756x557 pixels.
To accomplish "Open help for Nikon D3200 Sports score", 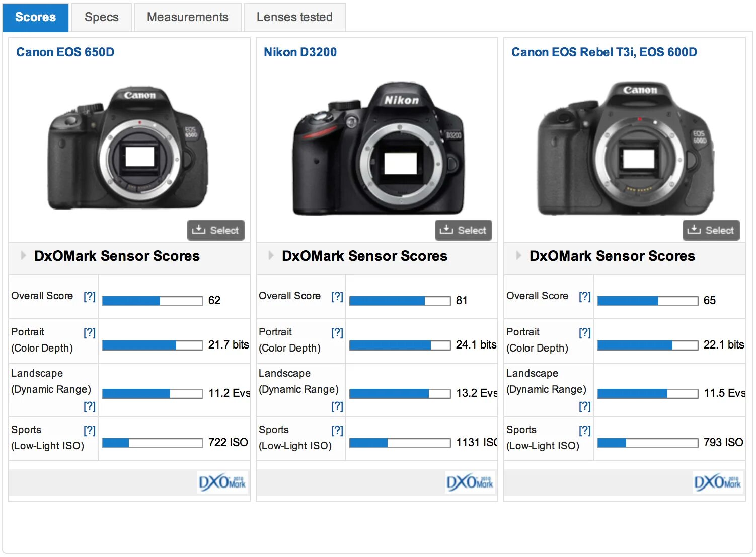I will [x=337, y=431].
